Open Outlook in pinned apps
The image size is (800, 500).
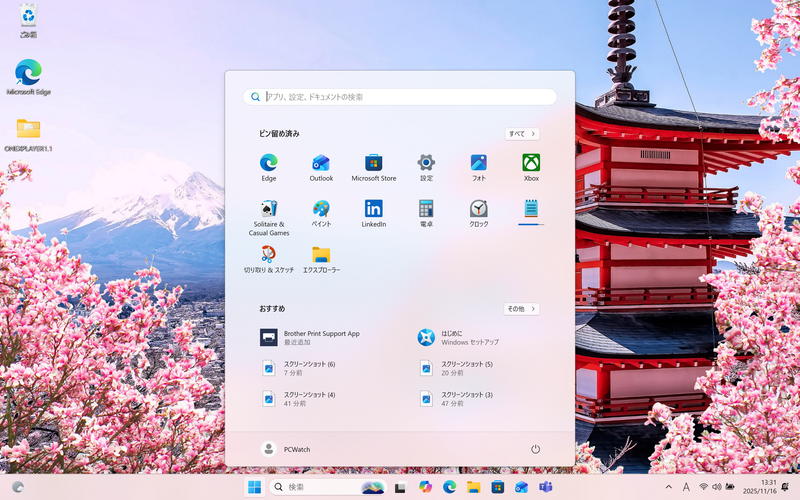(321, 168)
